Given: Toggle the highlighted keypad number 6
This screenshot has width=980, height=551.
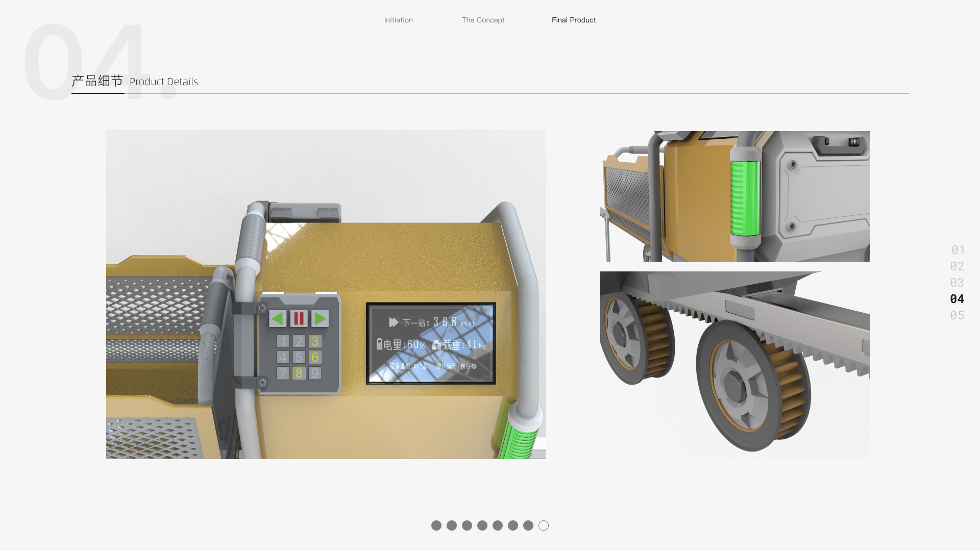Looking at the screenshot, I should click(x=315, y=357).
